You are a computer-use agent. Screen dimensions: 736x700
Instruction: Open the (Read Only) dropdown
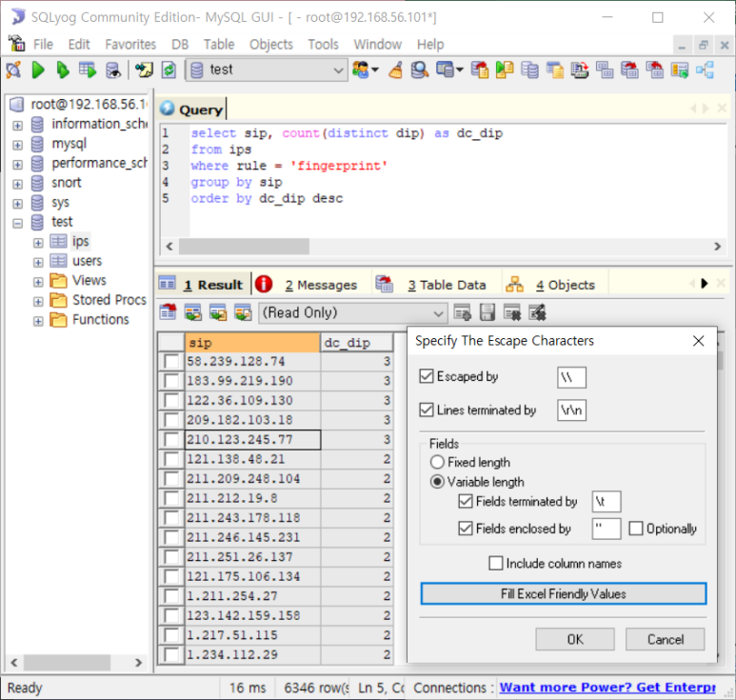point(438,313)
